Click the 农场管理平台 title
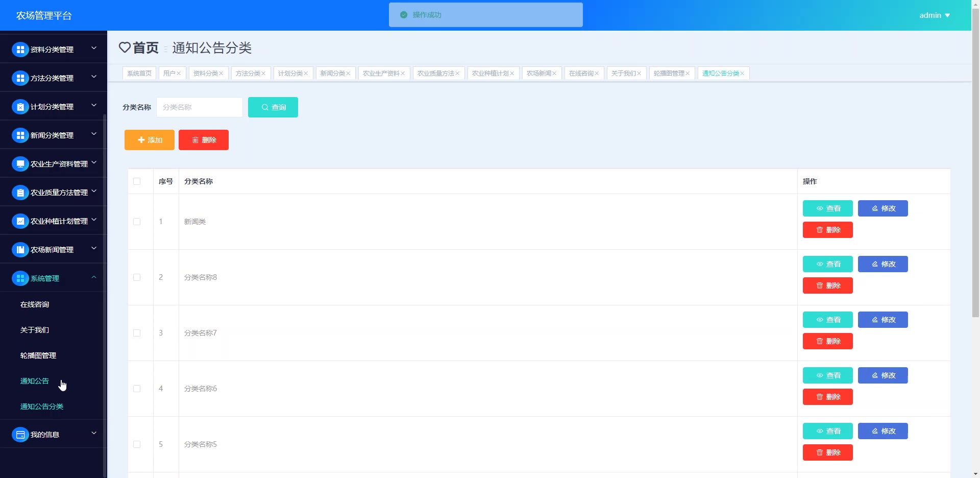The width and height of the screenshot is (980, 478). tap(44, 15)
